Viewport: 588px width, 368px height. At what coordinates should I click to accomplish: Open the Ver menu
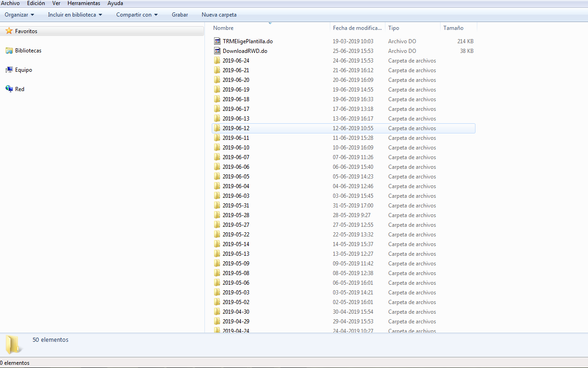pos(56,3)
